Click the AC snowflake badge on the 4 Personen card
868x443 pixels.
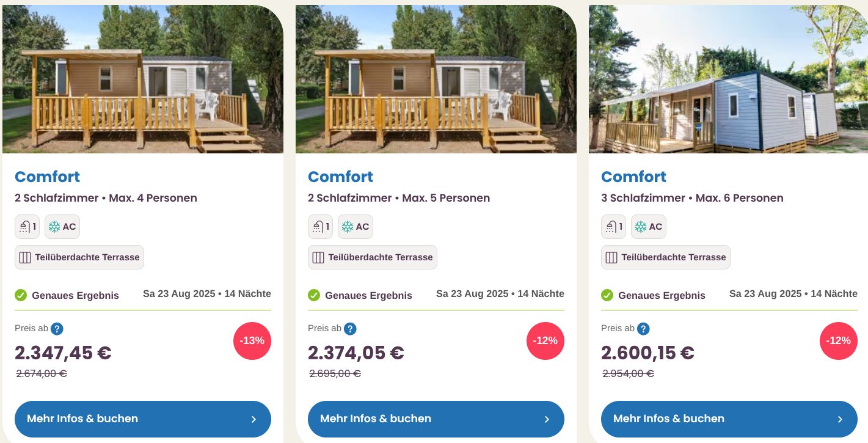coord(62,227)
